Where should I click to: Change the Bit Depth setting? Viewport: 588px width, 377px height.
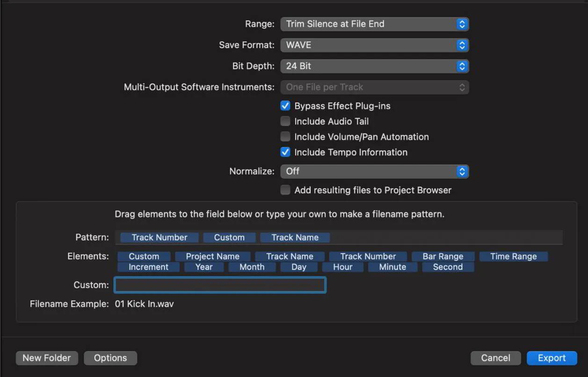374,66
